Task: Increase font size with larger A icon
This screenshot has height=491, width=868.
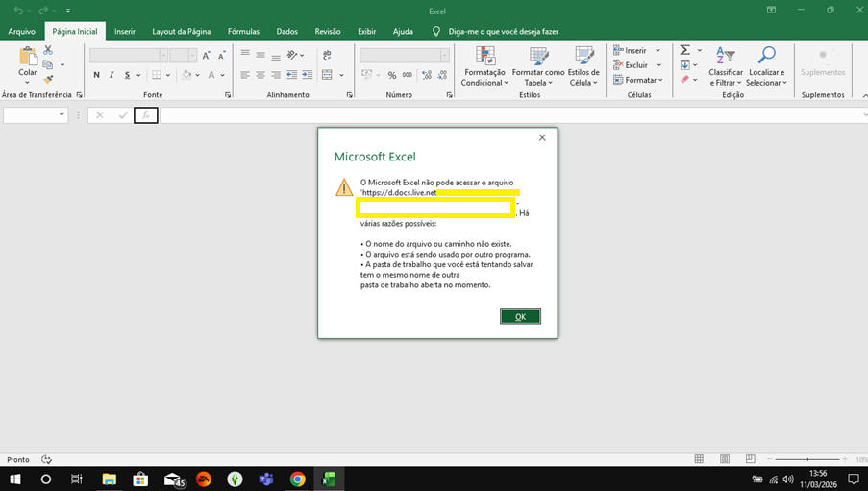Action: click(x=206, y=56)
